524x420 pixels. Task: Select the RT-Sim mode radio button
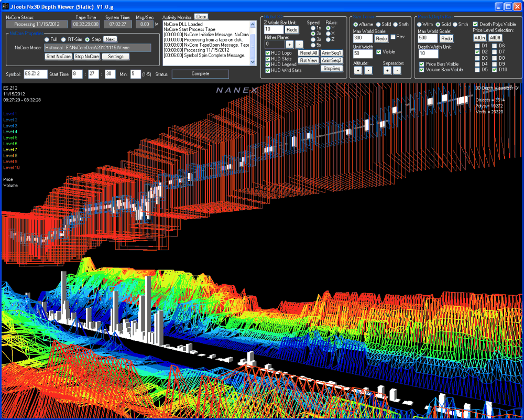[x=63, y=39]
